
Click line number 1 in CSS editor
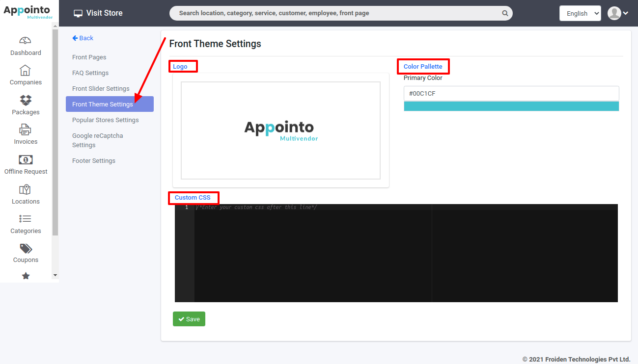186,208
